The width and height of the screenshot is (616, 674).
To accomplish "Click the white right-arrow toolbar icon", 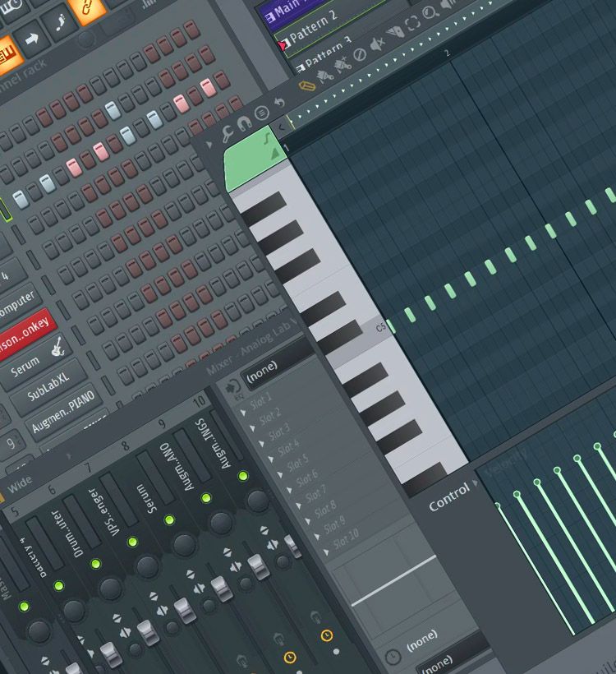I will click(32, 40).
